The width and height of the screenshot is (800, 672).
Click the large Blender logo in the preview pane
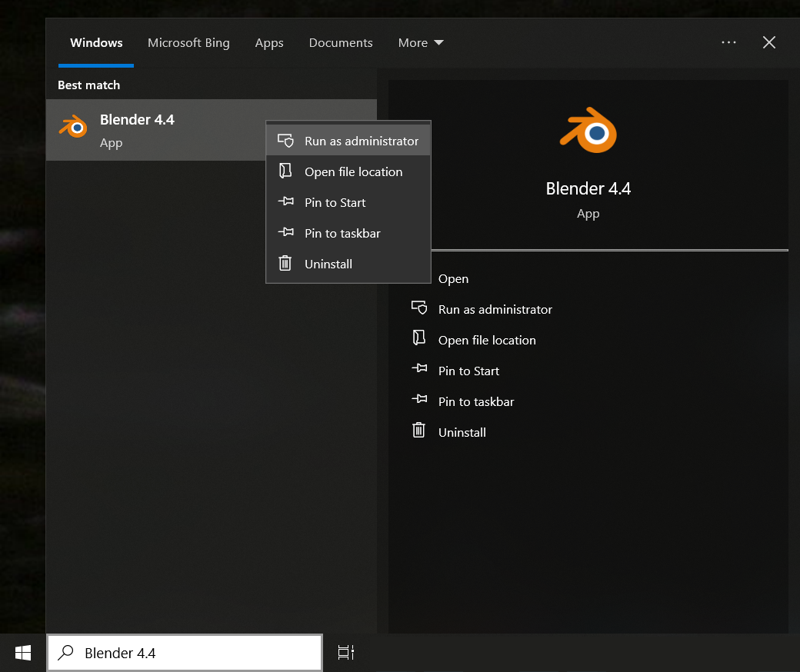[588, 131]
